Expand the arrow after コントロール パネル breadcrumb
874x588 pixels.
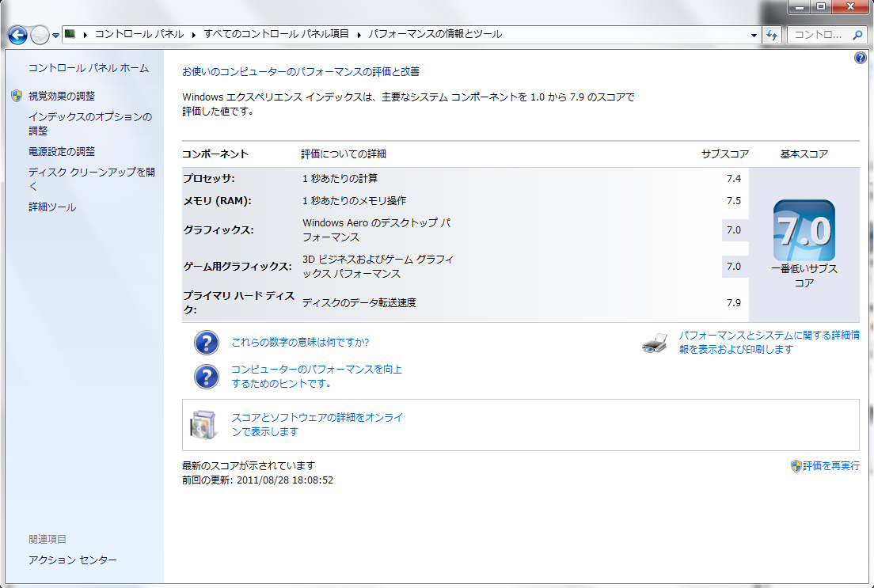[x=194, y=35]
